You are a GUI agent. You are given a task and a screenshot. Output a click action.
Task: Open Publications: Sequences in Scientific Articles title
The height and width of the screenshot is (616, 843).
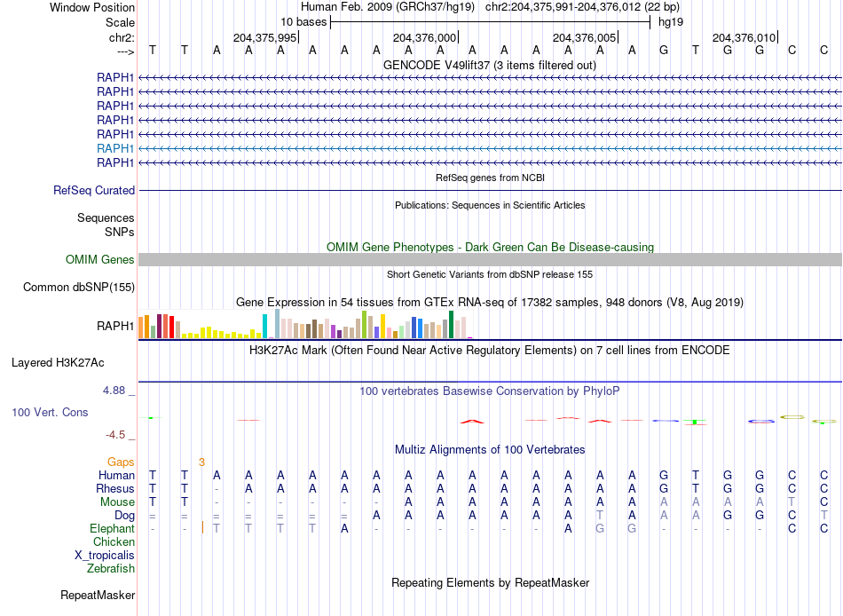490,205
